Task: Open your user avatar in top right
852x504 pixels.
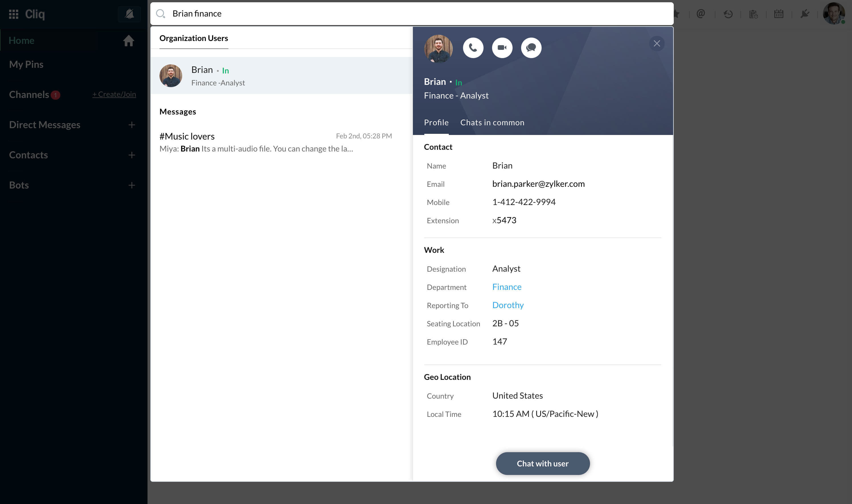Action: [834, 14]
